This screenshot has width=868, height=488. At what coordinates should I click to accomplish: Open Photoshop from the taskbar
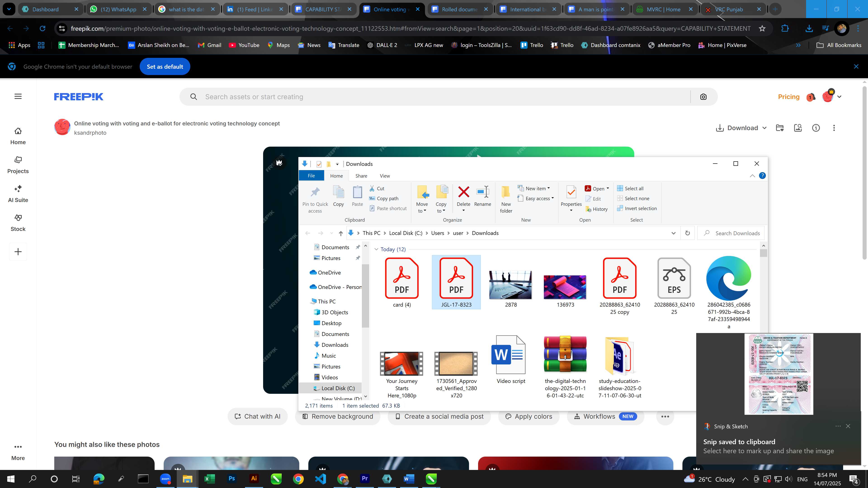point(231,479)
